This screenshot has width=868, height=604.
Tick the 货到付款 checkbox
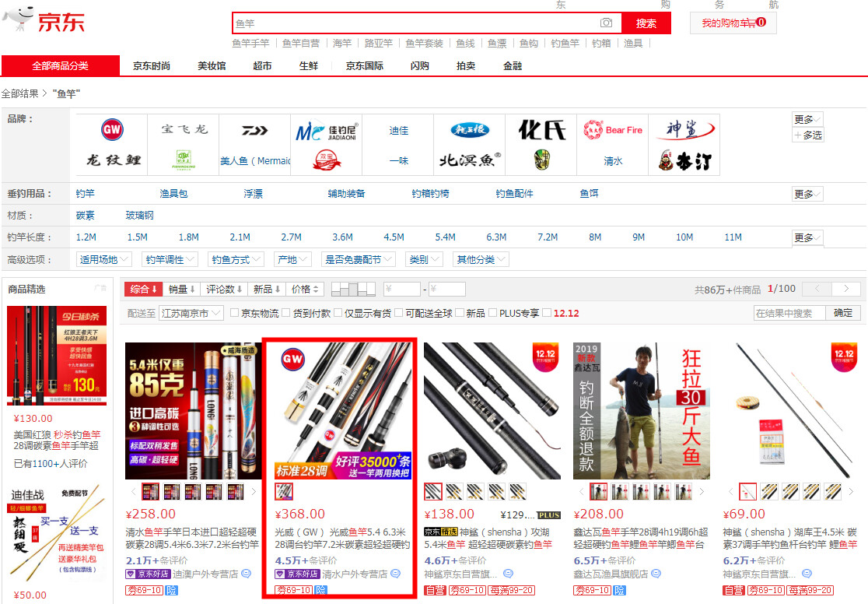coord(285,314)
